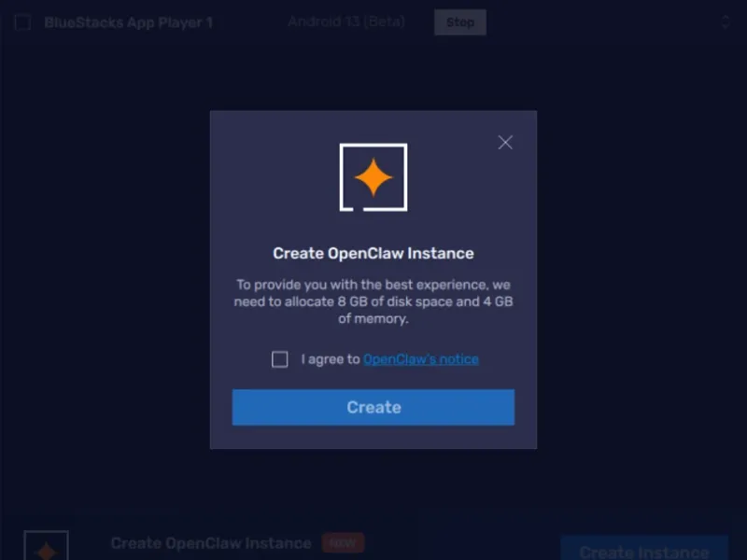The height and width of the screenshot is (560, 747).
Task: Stop BlueStacks App Player 1
Action: coord(460,22)
